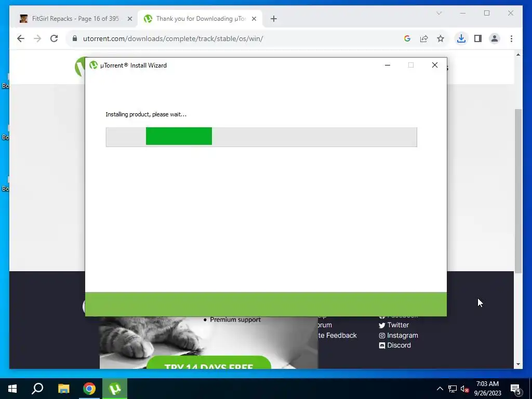The height and width of the screenshot is (399, 532).
Task: Click the 'Installing product, please wait...' text
Action: coord(146,114)
